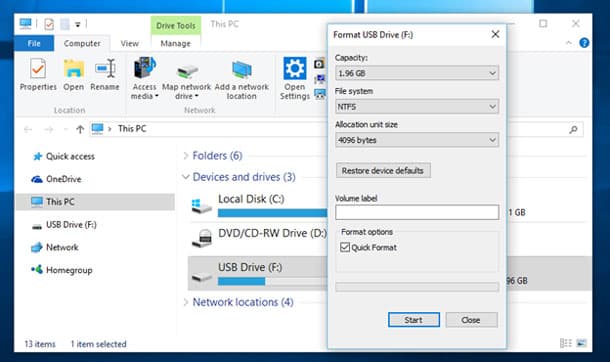This screenshot has width=610, height=362.
Task: Click the Close button in Format dialog
Action: click(x=471, y=320)
